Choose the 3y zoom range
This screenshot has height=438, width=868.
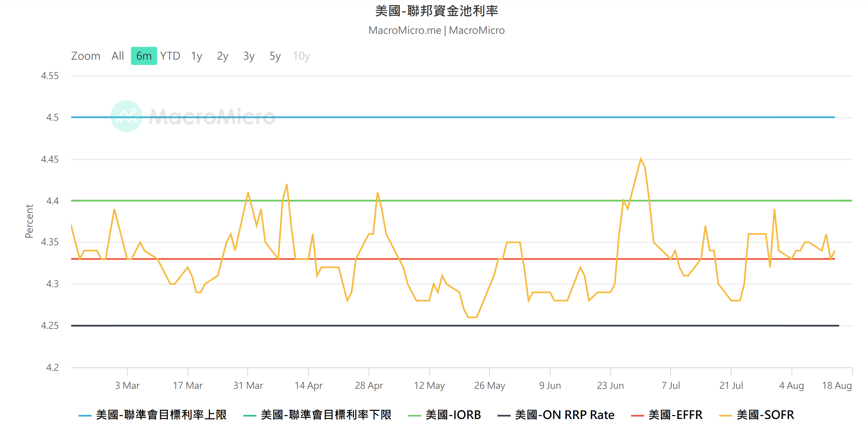249,56
